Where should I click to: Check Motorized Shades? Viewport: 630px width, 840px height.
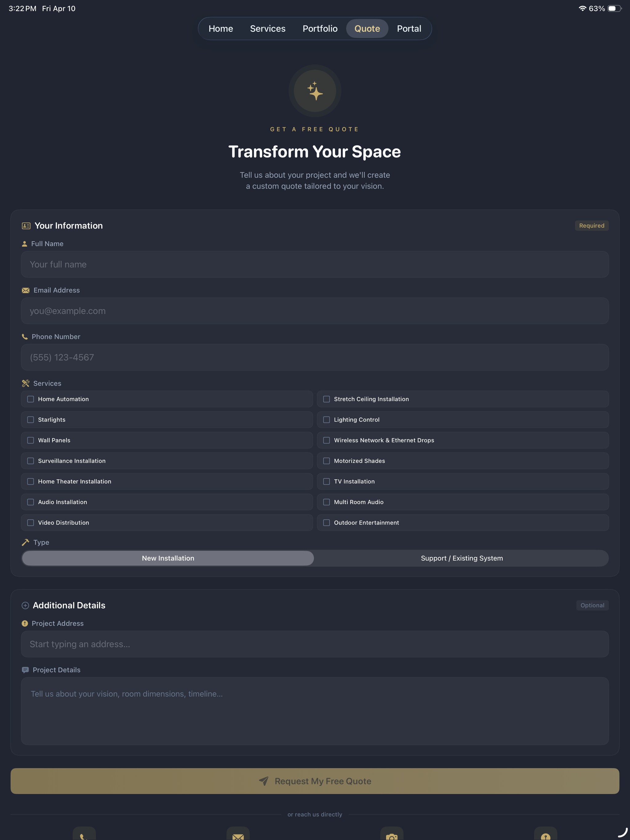click(x=463, y=461)
